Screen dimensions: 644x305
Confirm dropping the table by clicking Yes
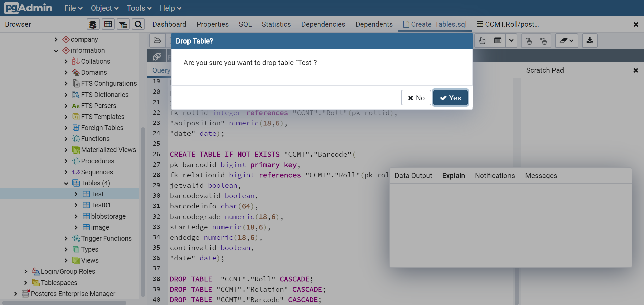(450, 98)
